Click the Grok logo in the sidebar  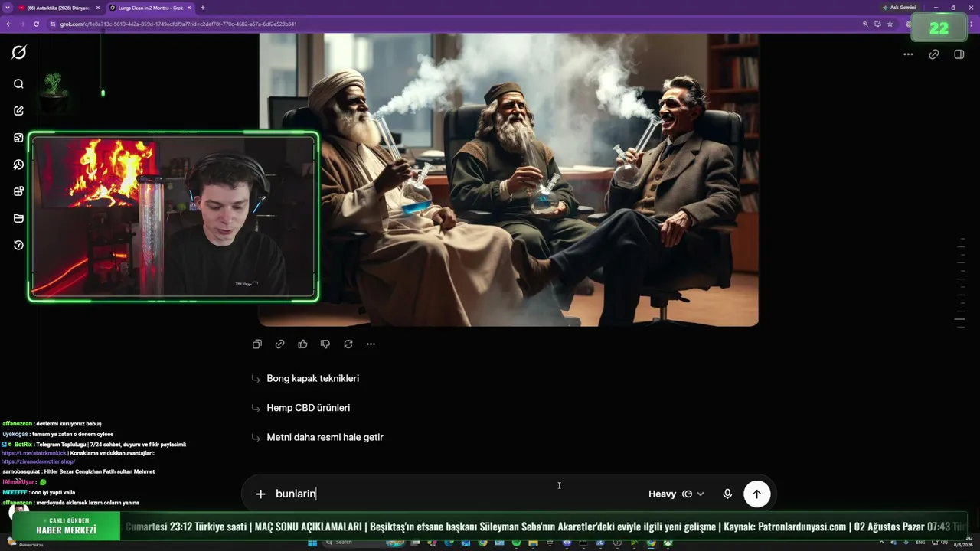[19, 52]
